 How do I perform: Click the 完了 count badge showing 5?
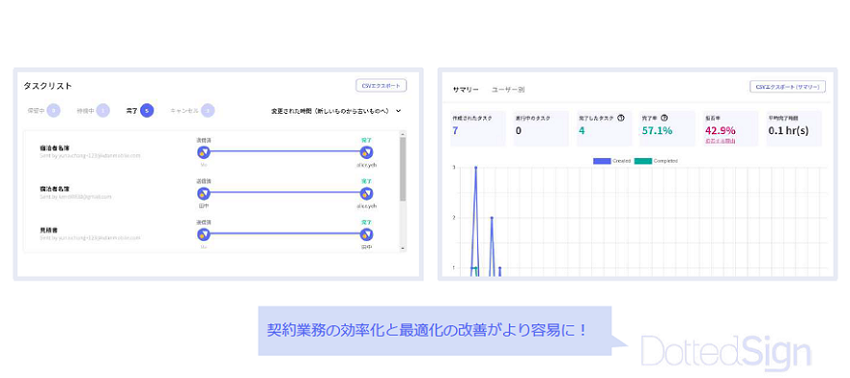(147, 111)
